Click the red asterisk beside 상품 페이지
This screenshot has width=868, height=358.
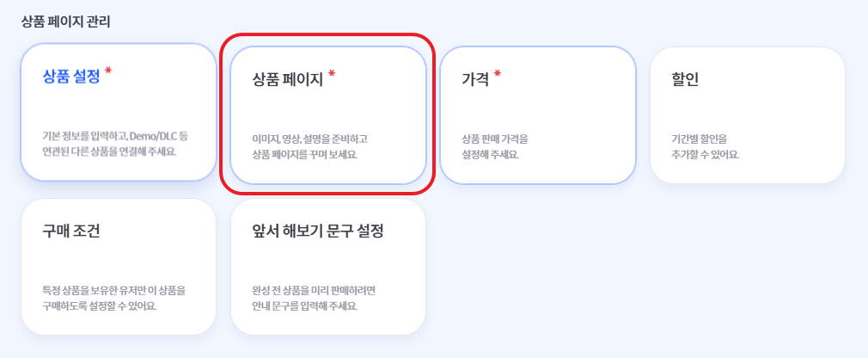332,75
